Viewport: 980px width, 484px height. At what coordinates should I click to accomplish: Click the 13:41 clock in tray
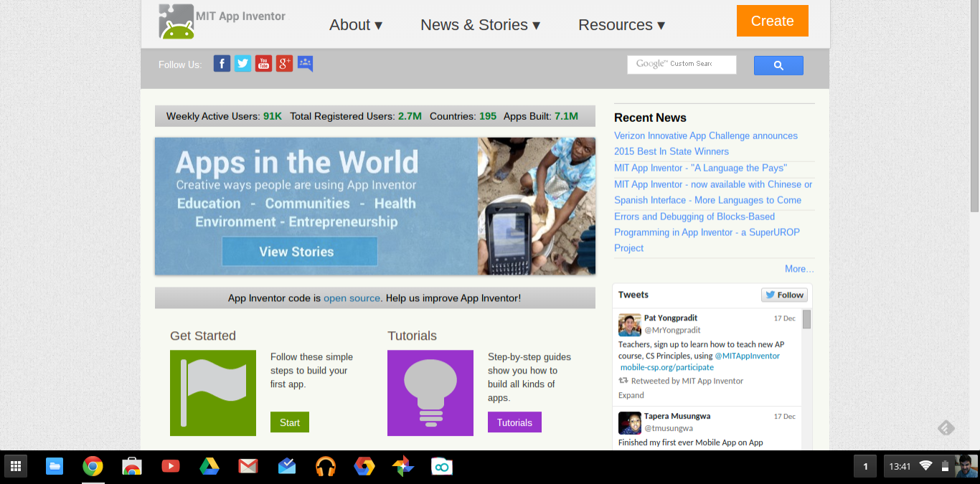click(x=900, y=467)
